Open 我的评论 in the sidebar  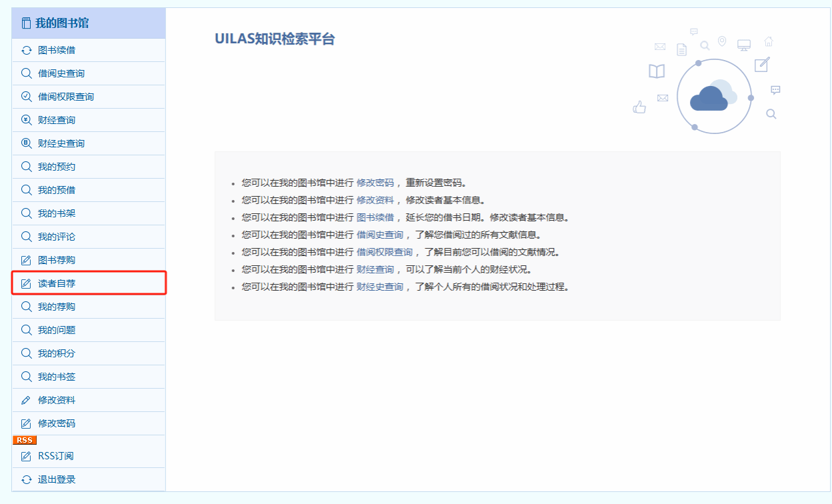pyautogui.click(x=89, y=237)
